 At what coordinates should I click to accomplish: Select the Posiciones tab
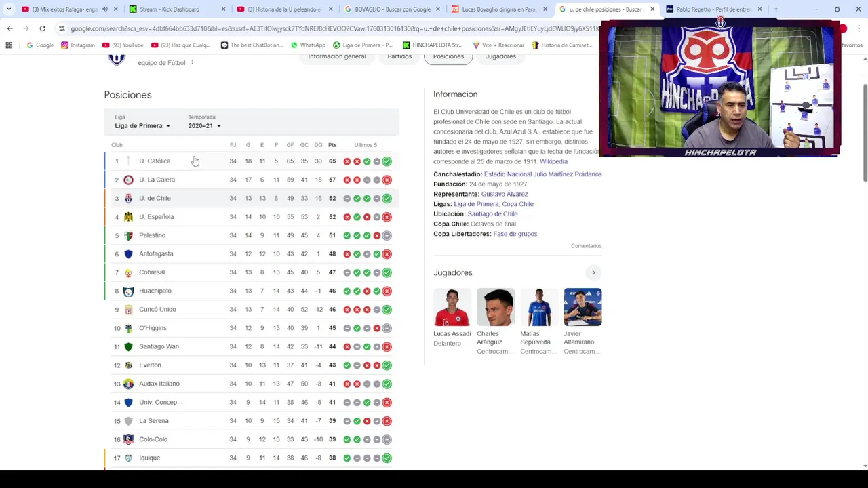click(448, 57)
